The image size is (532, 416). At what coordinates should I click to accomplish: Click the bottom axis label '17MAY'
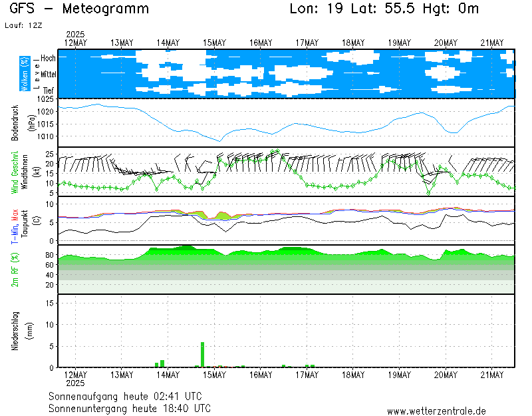coord(307,375)
